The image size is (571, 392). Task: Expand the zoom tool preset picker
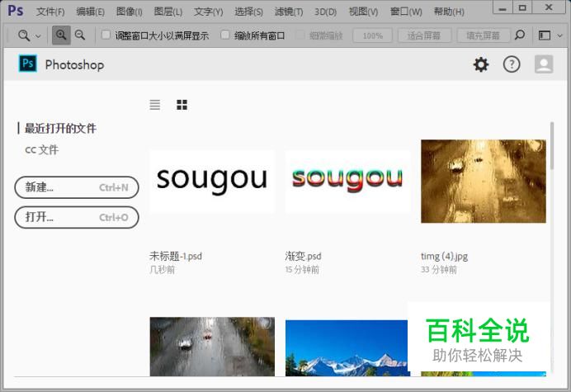(38, 35)
